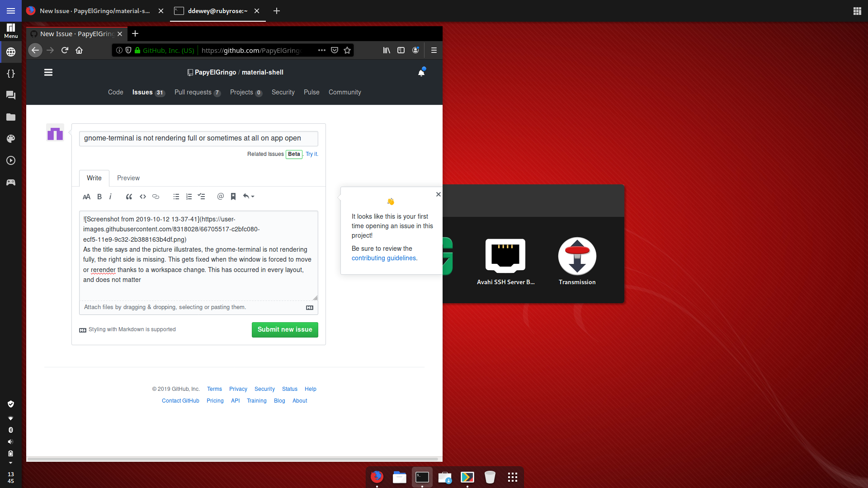Switch to the Preview tab
The width and height of the screenshot is (868, 488).
click(128, 178)
